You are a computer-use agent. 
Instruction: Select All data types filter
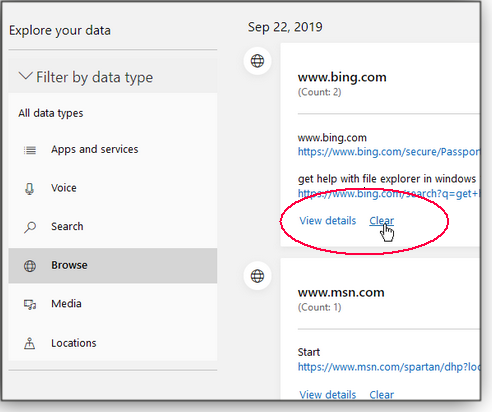click(51, 113)
